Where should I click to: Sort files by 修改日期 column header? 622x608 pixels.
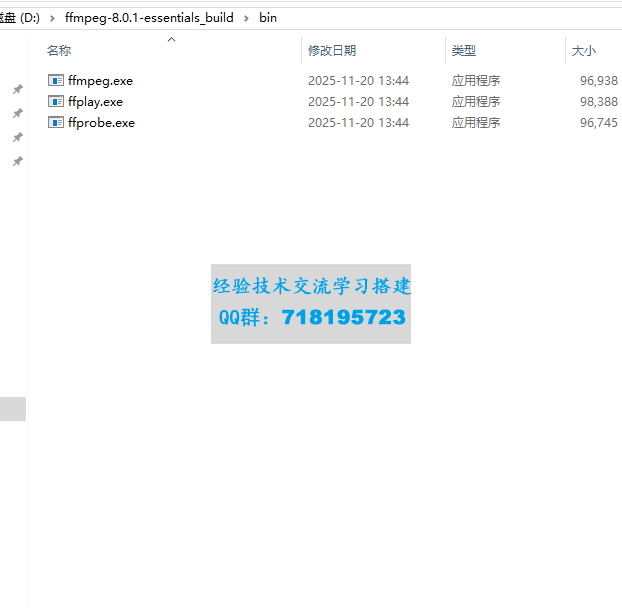pos(332,51)
